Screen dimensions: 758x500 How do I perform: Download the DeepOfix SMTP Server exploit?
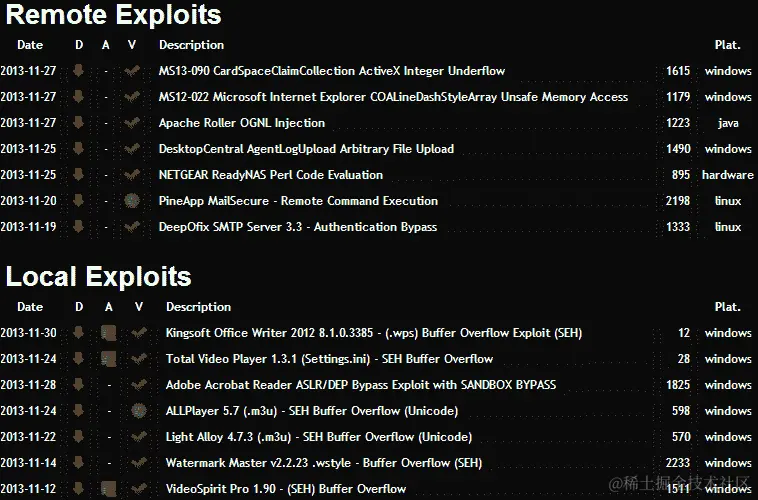click(78, 227)
